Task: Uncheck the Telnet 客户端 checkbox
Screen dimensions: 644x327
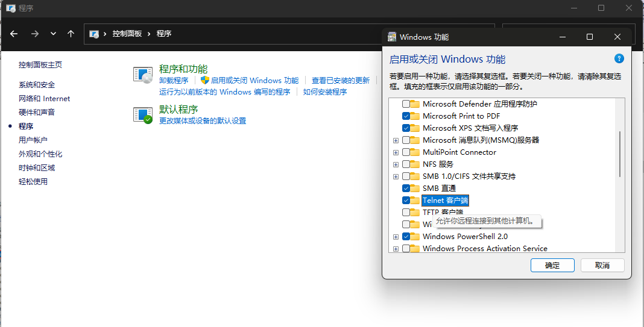Action: coord(406,200)
